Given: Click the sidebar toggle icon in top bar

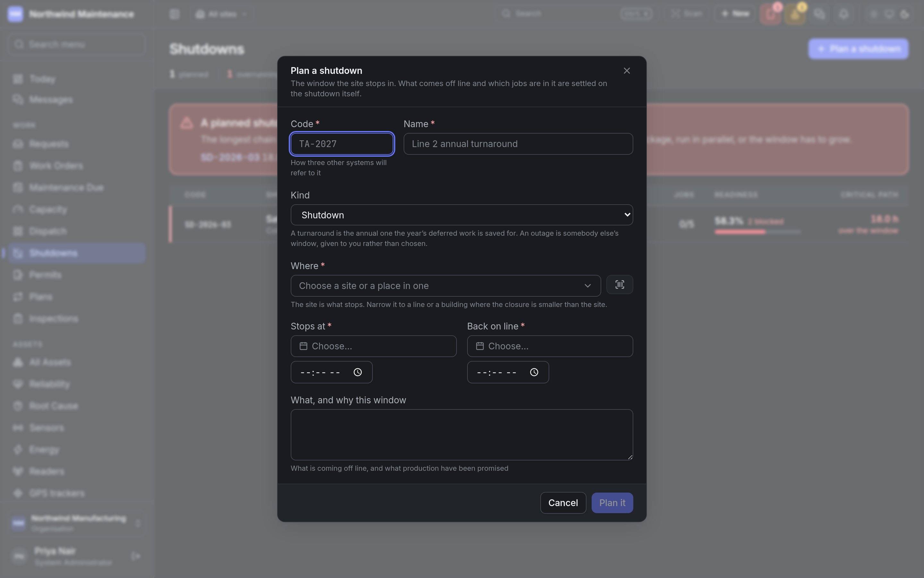Looking at the screenshot, I should (175, 14).
